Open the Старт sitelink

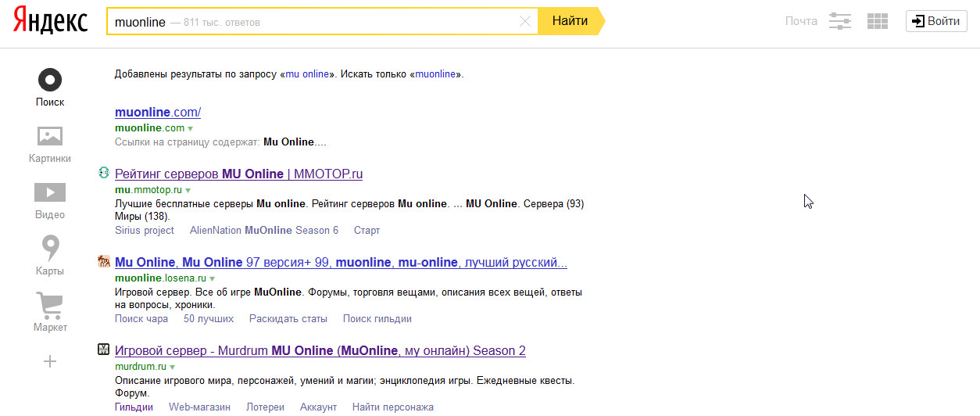[x=367, y=231]
